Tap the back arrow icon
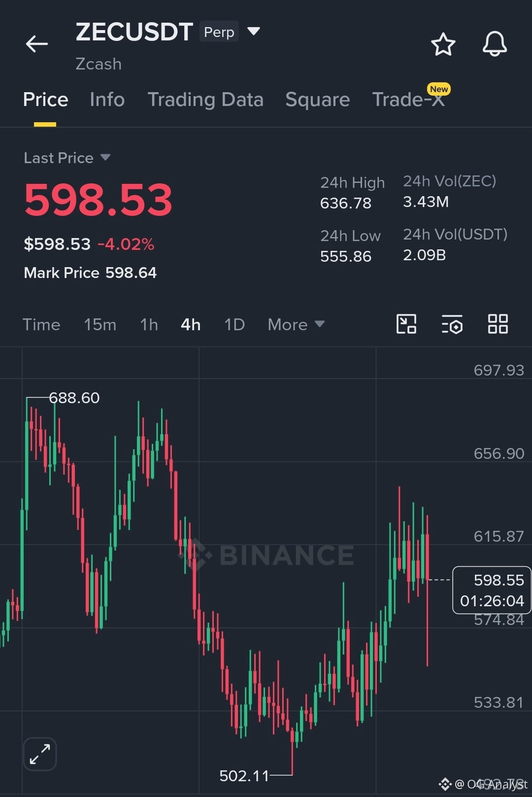This screenshot has width=532, height=797. tap(37, 44)
